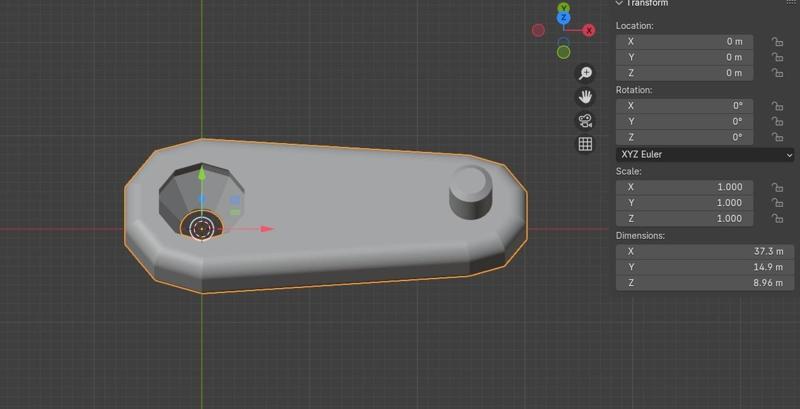Lock Rotation Y value

pyautogui.click(x=777, y=122)
